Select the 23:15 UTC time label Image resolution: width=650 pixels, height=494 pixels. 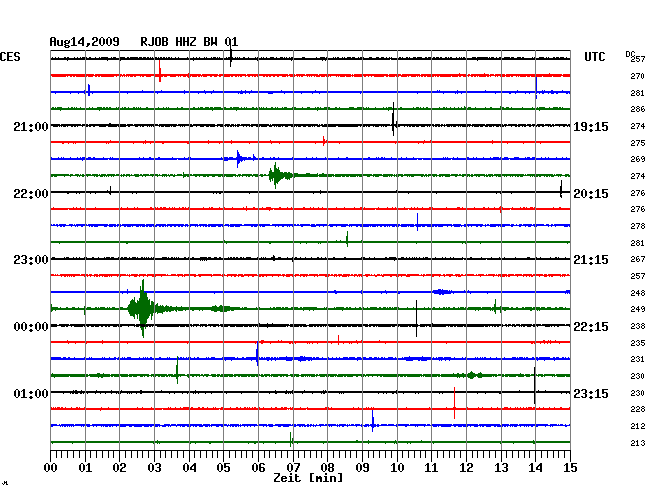(591, 393)
